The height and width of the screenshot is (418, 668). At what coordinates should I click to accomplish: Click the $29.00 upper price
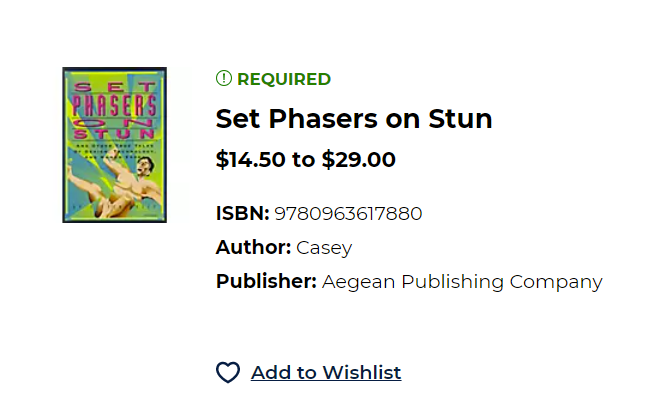(358, 160)
